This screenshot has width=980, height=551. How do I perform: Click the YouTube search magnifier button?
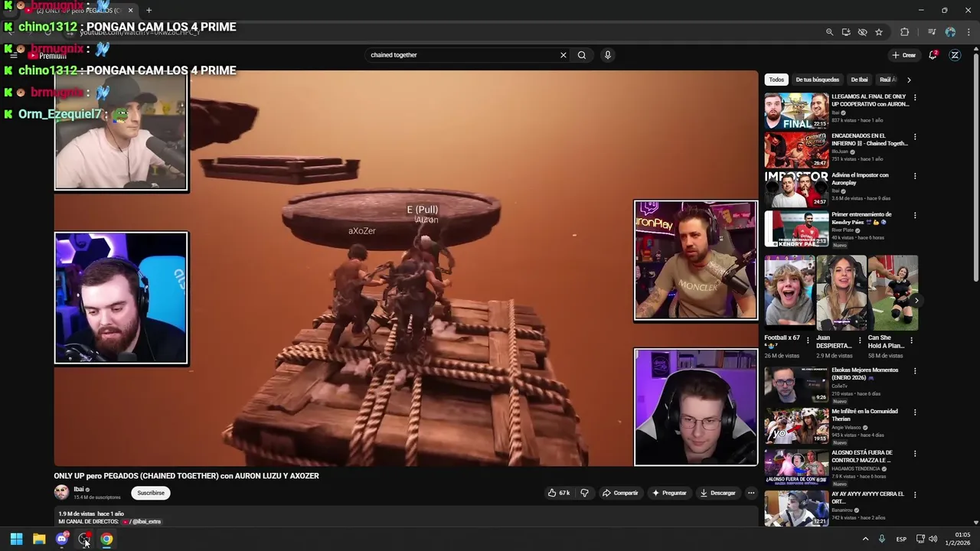pos(582,55)
